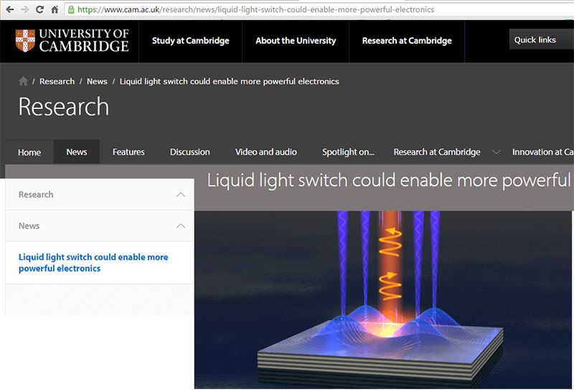Expand Research at Cambridge chevron dropdown
Image resolution: width=574 pixels, height=392 pixels.
496,152
